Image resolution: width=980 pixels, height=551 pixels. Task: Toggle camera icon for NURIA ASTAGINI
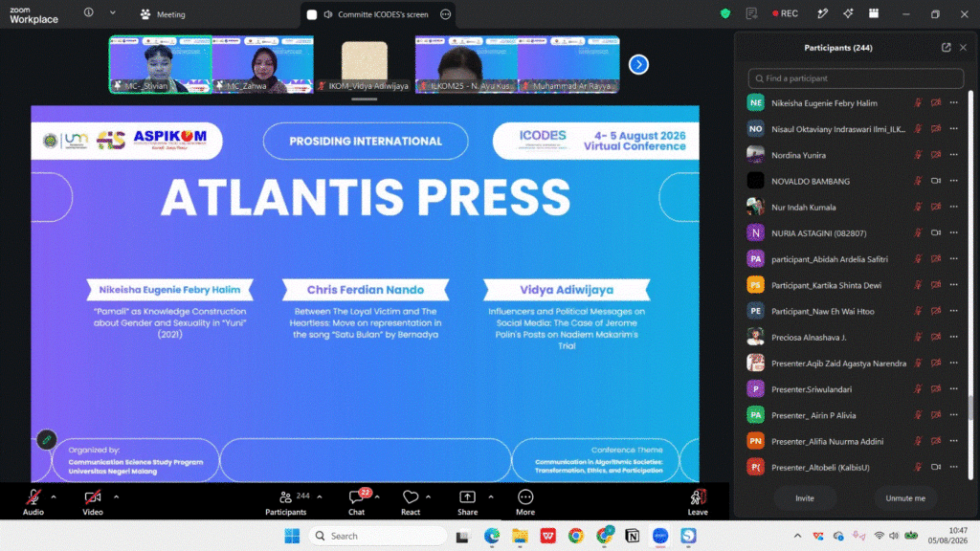(x=936, y=233)
